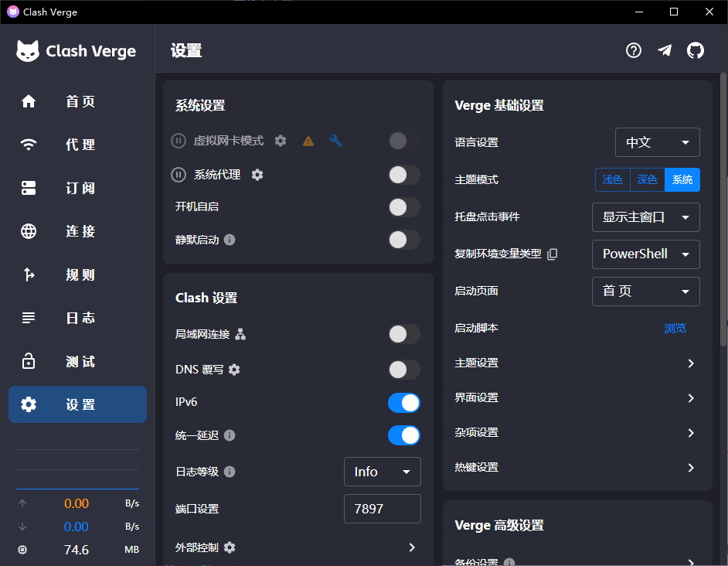Open 外部控制 settings gear

click(230, 547)
